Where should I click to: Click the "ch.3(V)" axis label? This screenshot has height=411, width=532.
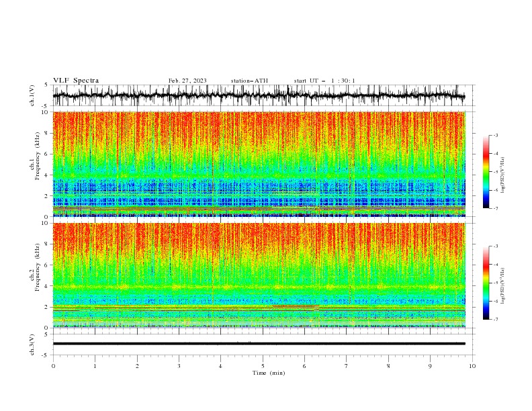point(32,345)
